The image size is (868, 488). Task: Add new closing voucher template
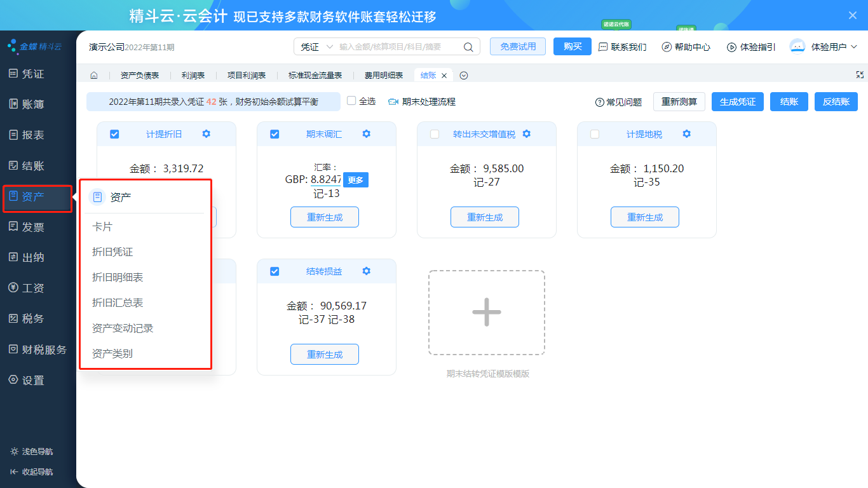click(x=486, y=313)
